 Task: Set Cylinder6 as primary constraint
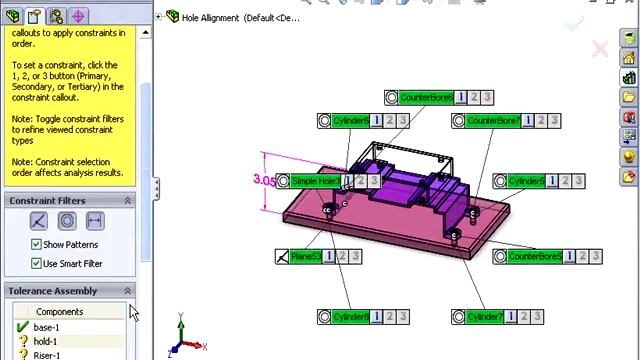coord(376,121)
